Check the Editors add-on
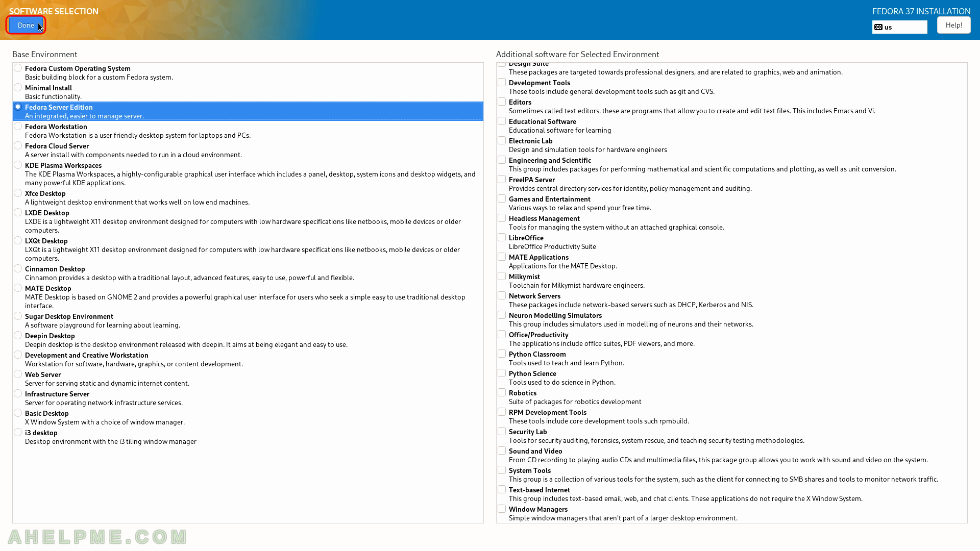The width and height of the screenshot is (980, 551). point(502,102)
